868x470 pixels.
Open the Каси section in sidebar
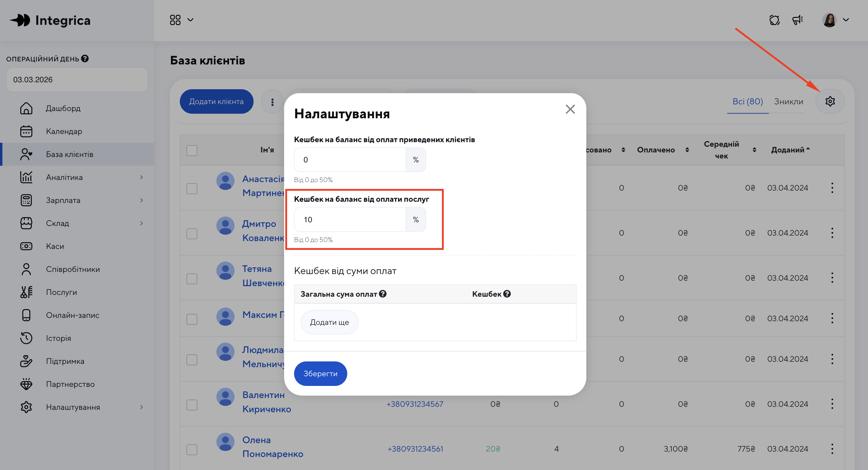(55, 246)
